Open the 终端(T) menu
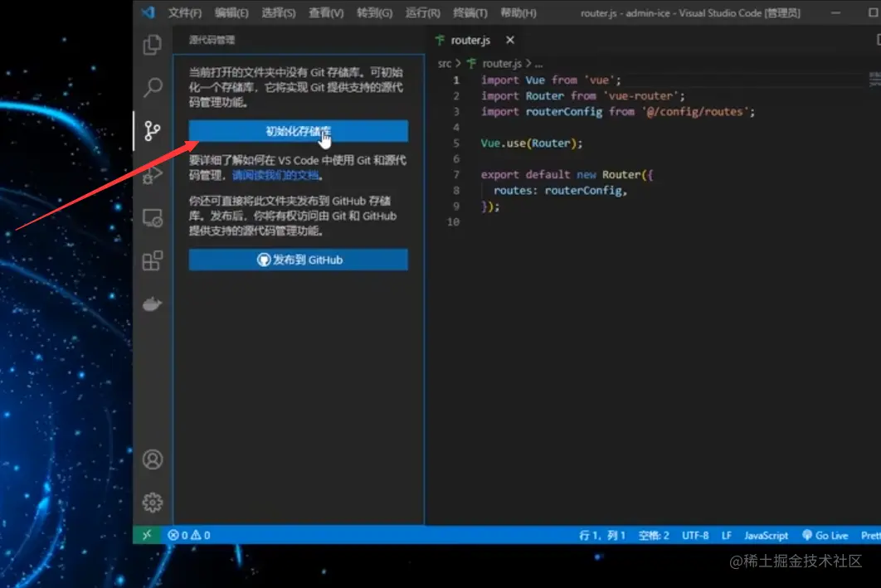The height and width of the screenshot is (588, 881). [x=470, y=13]
